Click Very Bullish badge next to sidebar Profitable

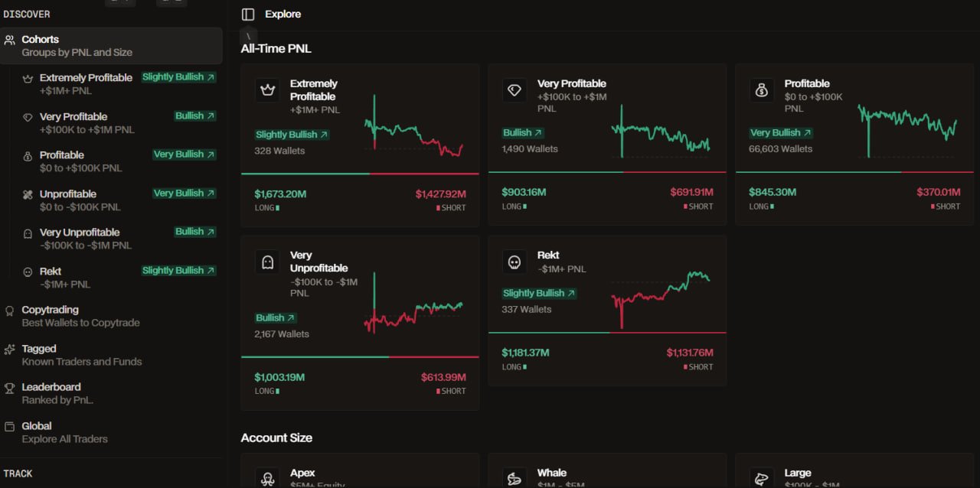pos(185,155)
